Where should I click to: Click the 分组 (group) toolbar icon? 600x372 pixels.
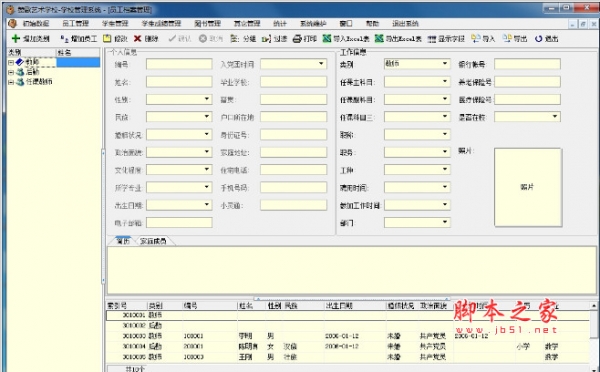(235, 38)
